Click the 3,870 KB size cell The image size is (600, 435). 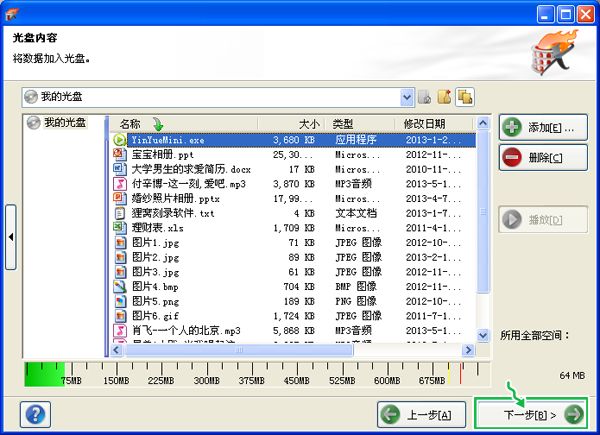click(293, 184)
